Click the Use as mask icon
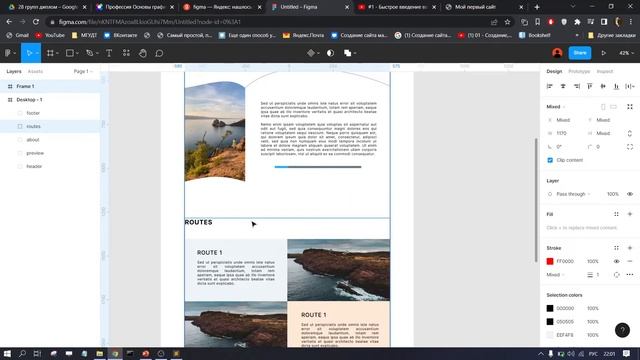 tap(330, 53)
